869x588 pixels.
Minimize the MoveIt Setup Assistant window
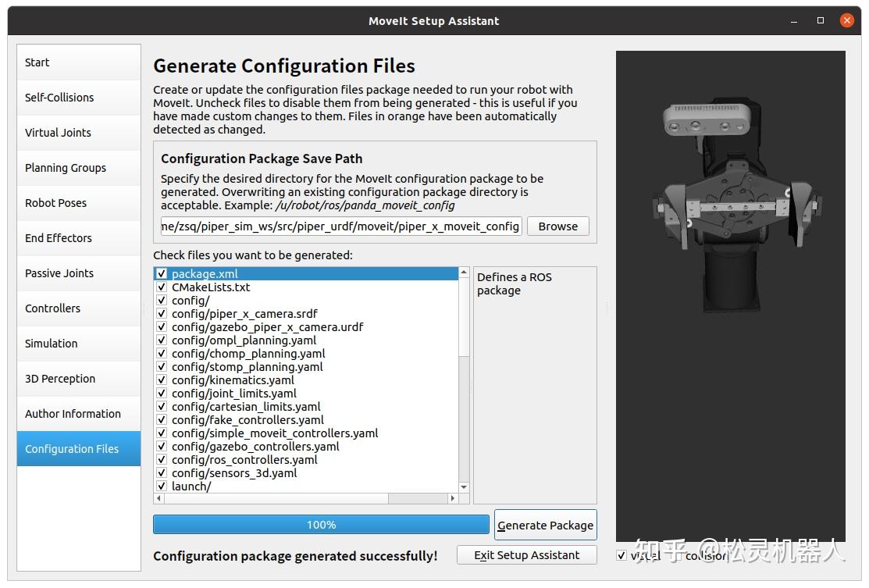[794, 21]
